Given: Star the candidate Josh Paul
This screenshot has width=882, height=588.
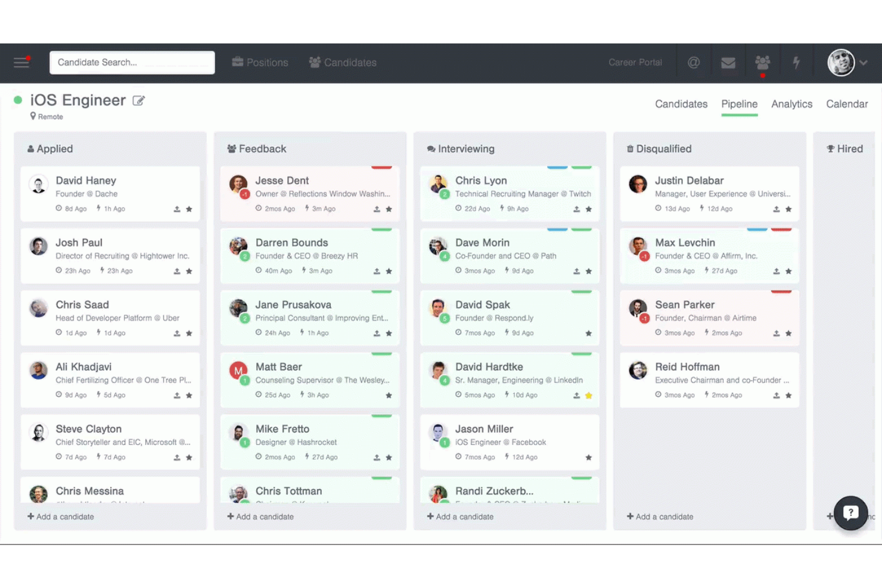Looking at the screenshot, I should [189, 271].
